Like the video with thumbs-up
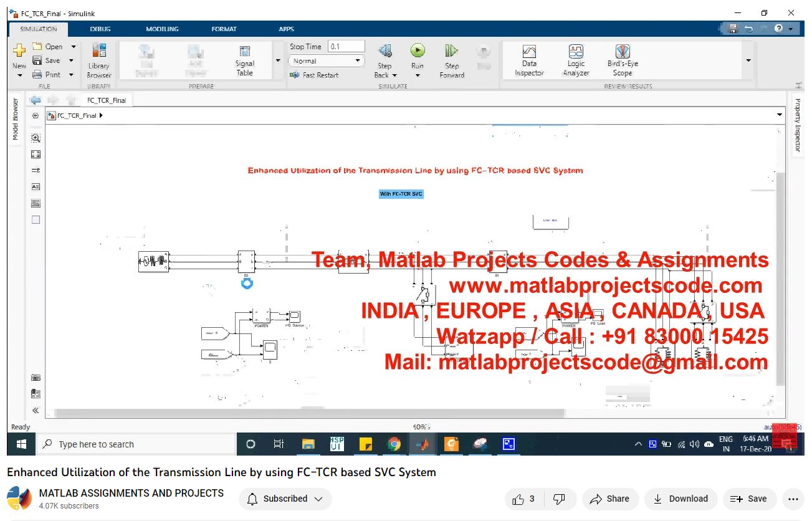This screenshot has height=521, width=812. (523, 499)
